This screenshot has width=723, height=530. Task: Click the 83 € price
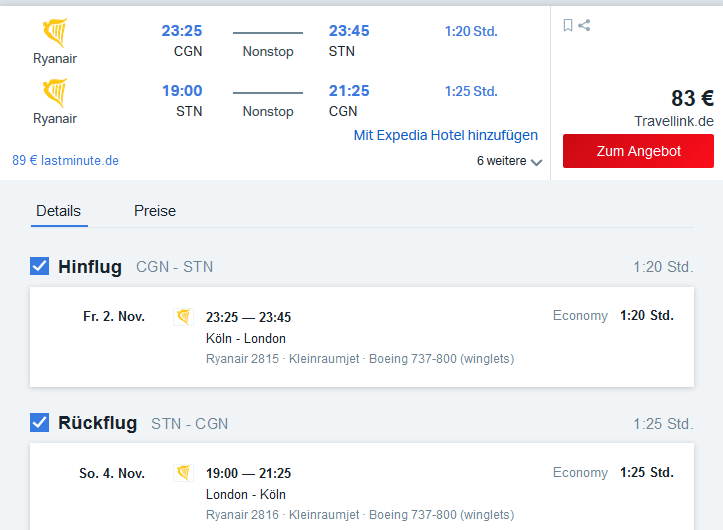pos(692,98)
